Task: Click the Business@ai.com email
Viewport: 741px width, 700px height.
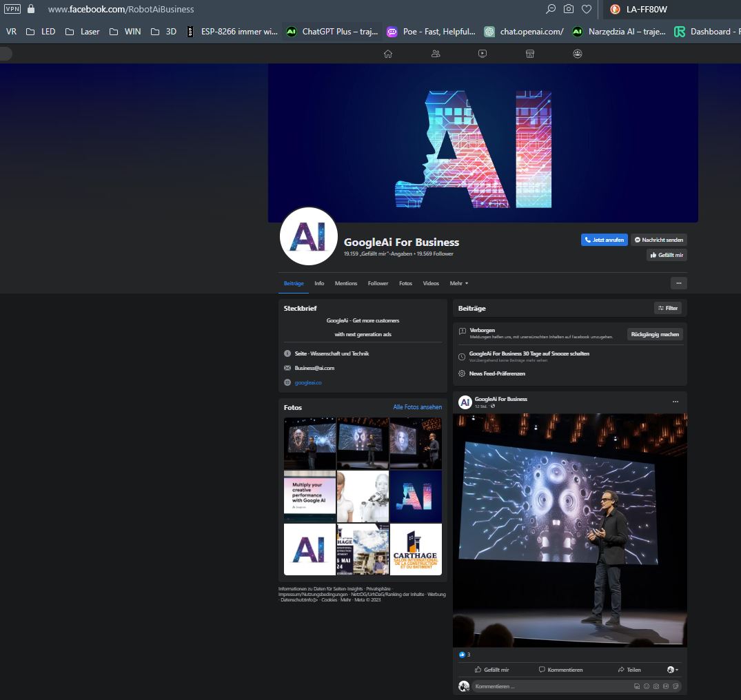Action: (x=314, y=368)
